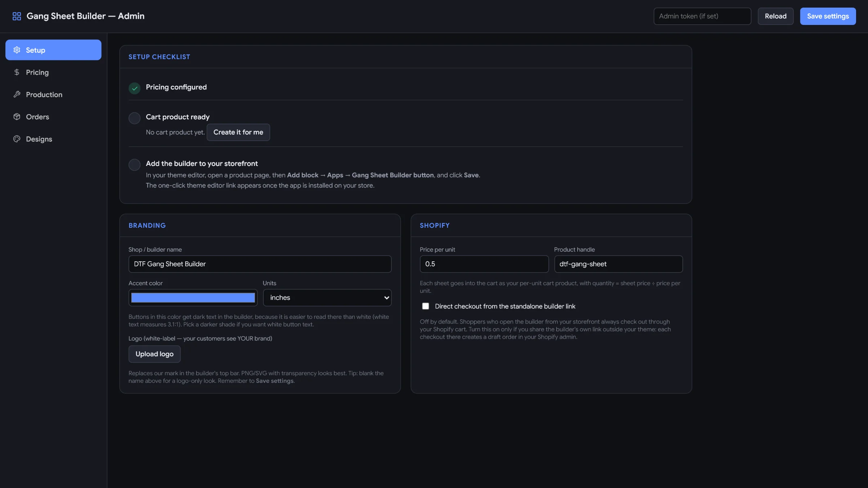Click the Price per unit field
Image resolution: width=868 pixels, height=488 pixels.
pyautogui.click(x=484, y=264)
